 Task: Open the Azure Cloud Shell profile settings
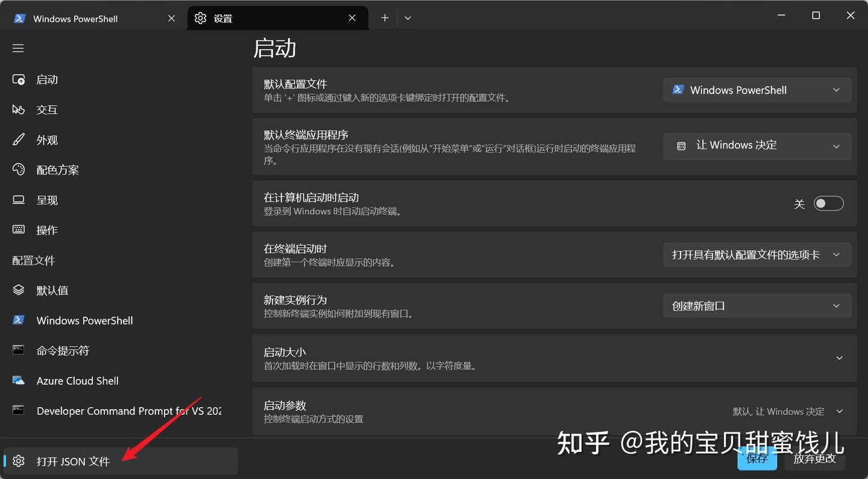pyautogui.click(x=77, y=381)
